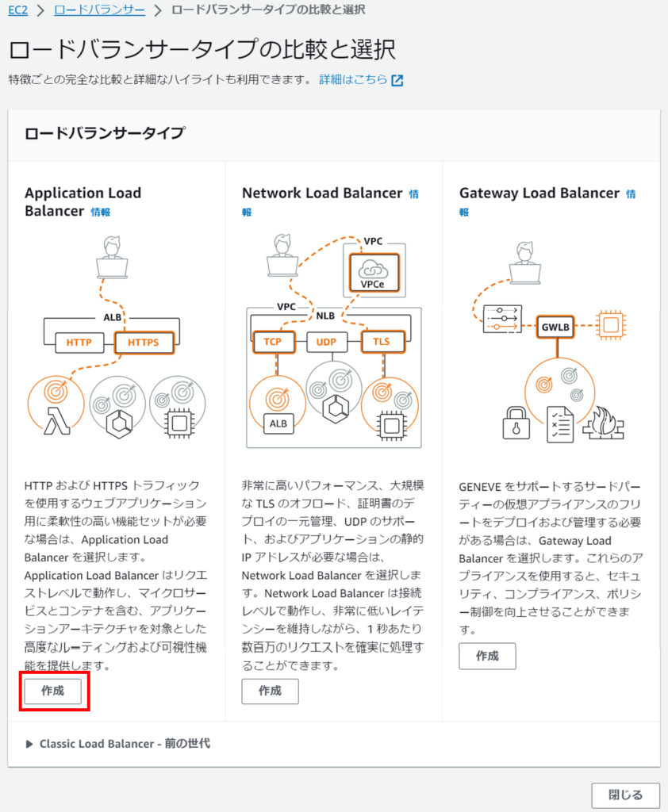This screenshot has width=668, height=812.
Task: Click the HTTP box in ALB diagram
Action: (79, 343)
